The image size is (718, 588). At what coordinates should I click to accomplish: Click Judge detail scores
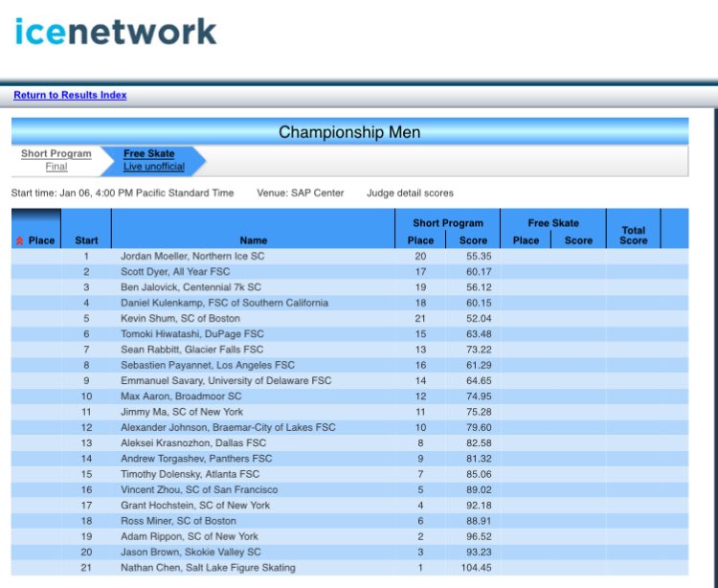(410, 192)
